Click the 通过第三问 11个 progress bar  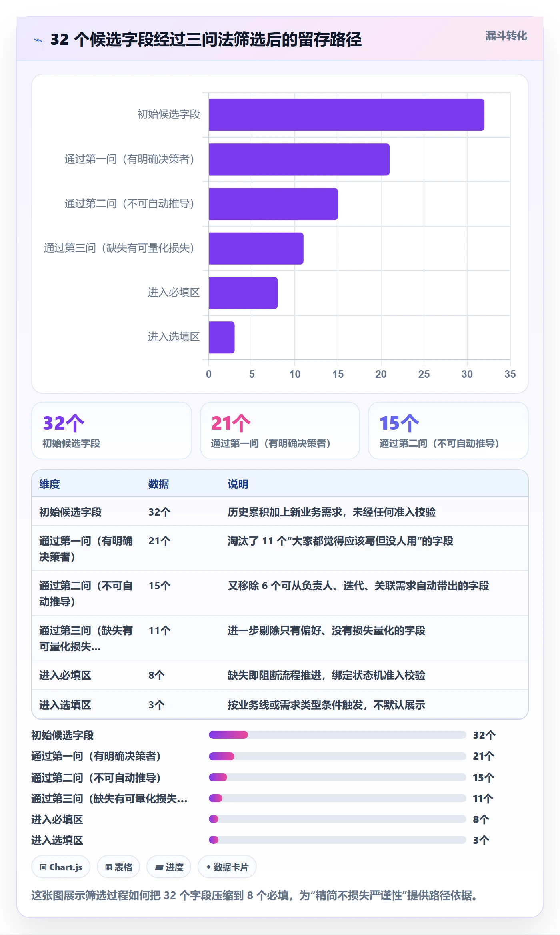tap(338, 798)
